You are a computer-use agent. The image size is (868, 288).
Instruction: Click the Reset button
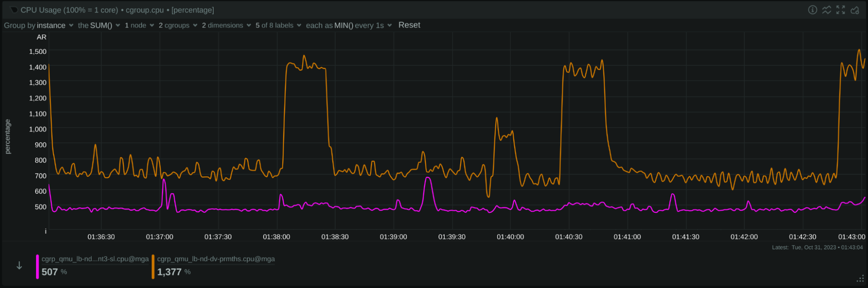point(409,25)
